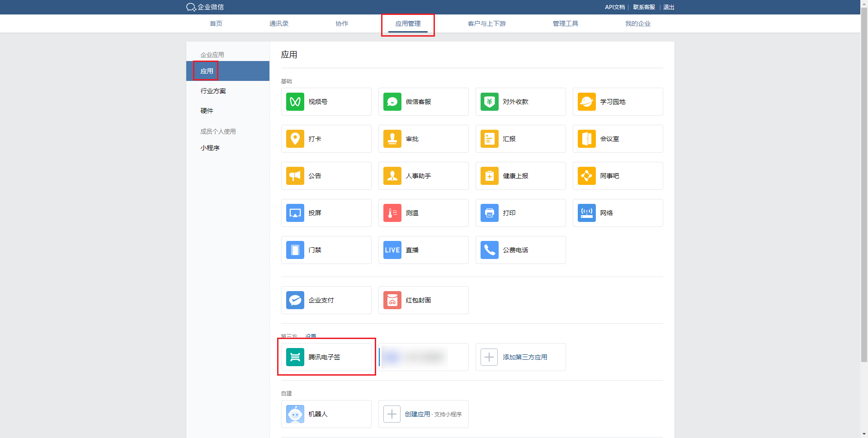Open the 网络 network app icon
Viewport: 868px width, 438px height.
(587, 213)
